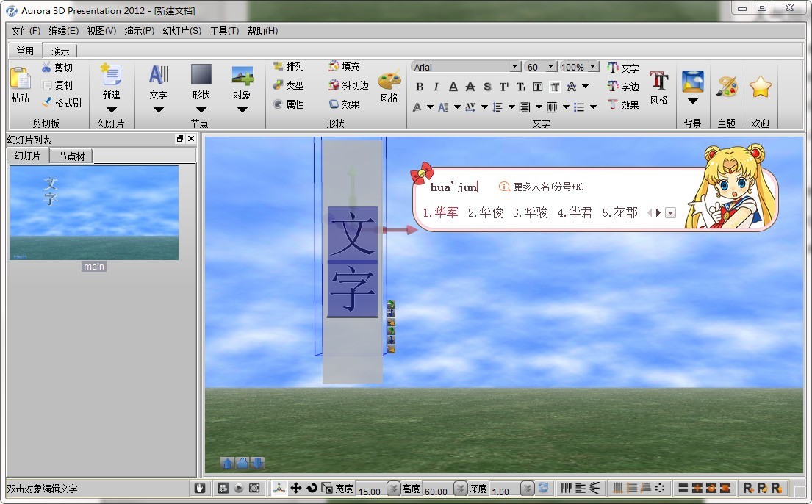Switch to the 节点树 tab
Screen dimensions: 812x504
(x=71, y=156)
